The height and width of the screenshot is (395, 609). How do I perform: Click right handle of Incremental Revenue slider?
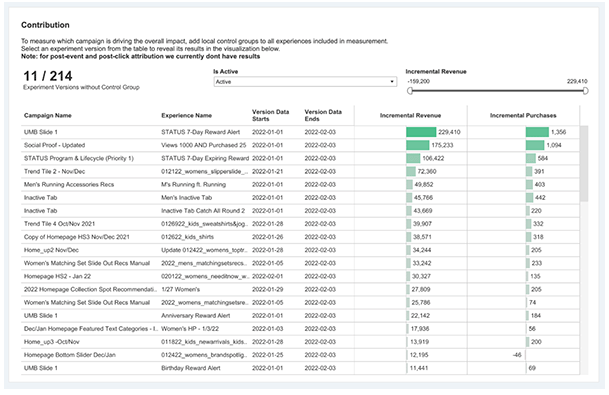[585, 91]
